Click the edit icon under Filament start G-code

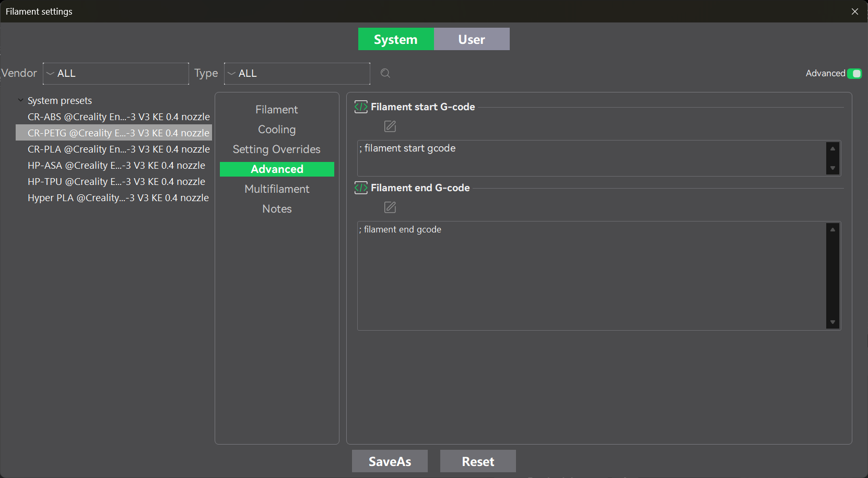coord(390,126)
